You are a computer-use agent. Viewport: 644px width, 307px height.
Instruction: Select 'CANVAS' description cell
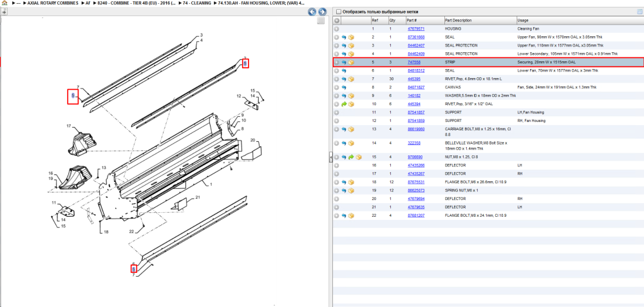pos(452,87)
